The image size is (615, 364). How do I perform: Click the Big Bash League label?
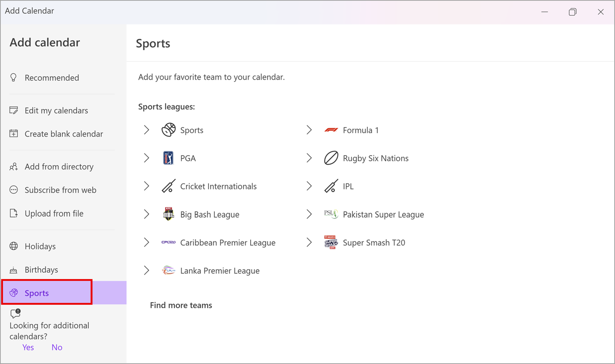coord(210,215)
